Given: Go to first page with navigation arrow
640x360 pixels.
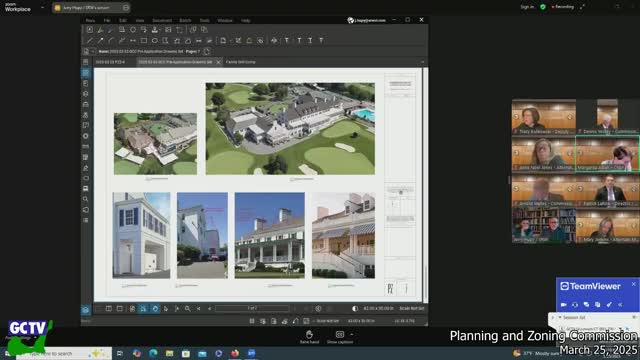Looking at the screenshot, I should tap(199, 309).
